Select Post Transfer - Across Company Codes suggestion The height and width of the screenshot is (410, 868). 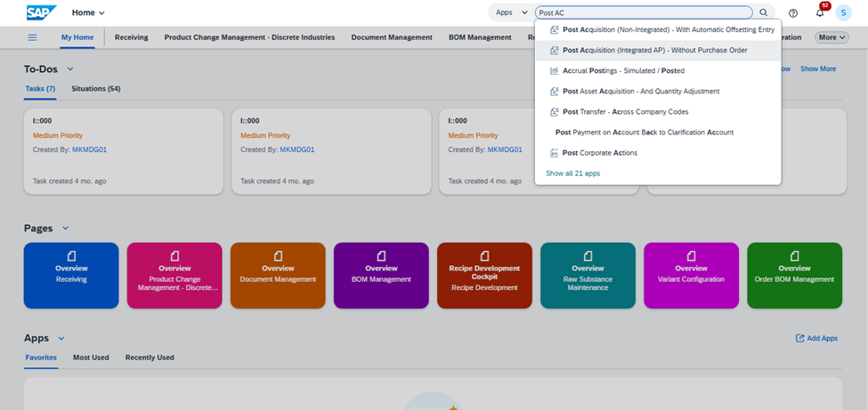[x=658, y=112]
